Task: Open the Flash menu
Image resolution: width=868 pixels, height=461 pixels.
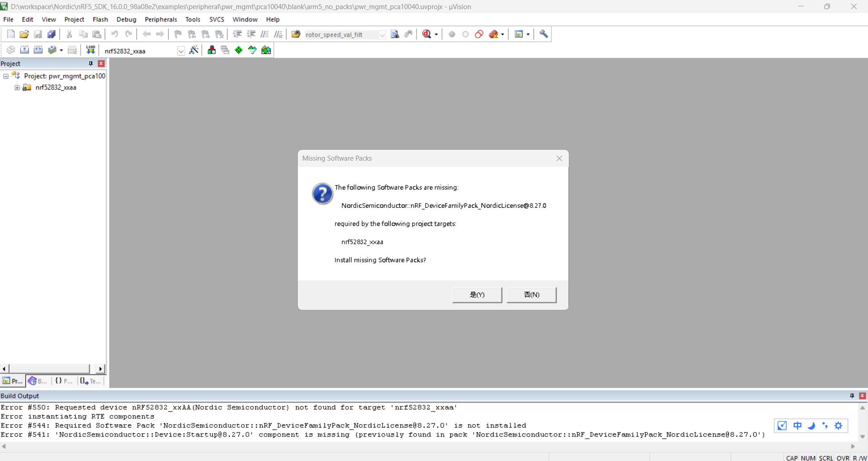Action: (x=100, y=20)
